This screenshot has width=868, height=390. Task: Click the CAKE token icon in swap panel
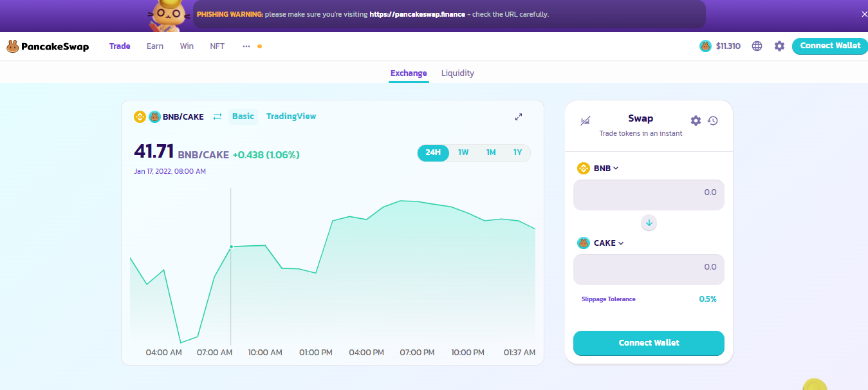pyautogui.click(x=583, y=243)
